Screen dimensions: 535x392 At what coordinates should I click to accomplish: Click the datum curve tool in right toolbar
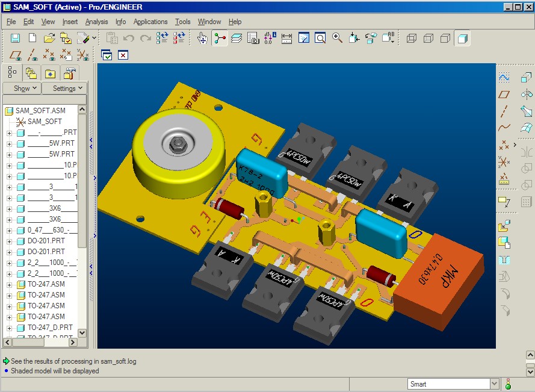pos(504,128)
